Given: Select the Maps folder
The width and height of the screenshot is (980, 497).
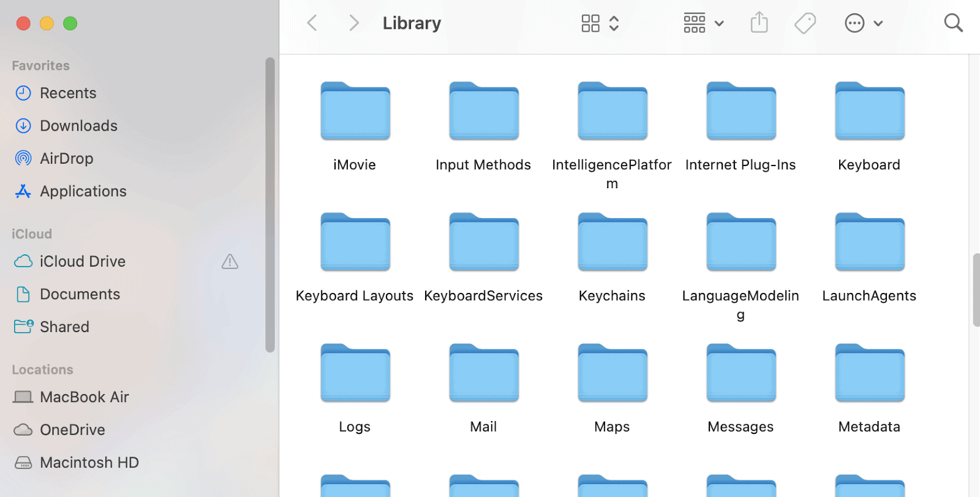Looking at the screenshot, I should click(x=612, y=374).
